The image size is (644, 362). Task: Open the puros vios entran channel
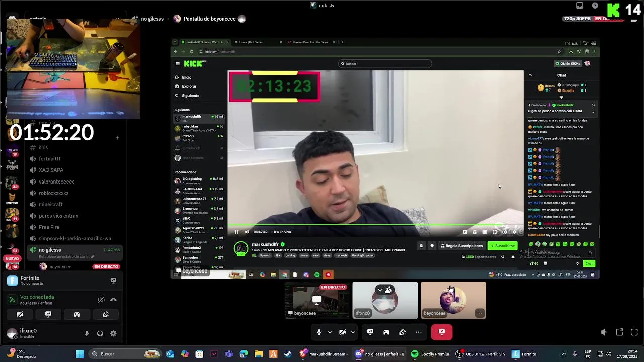(x=58, y=216)
